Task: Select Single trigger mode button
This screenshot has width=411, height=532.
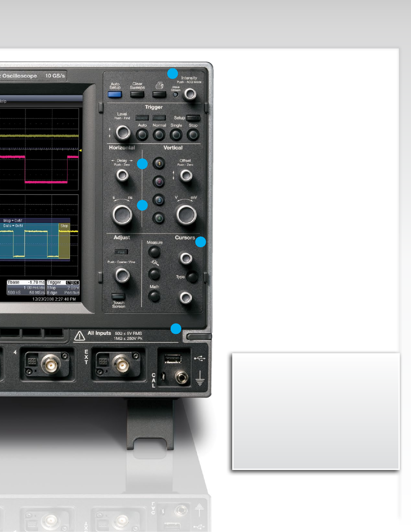Action: [x=176, y=135]
